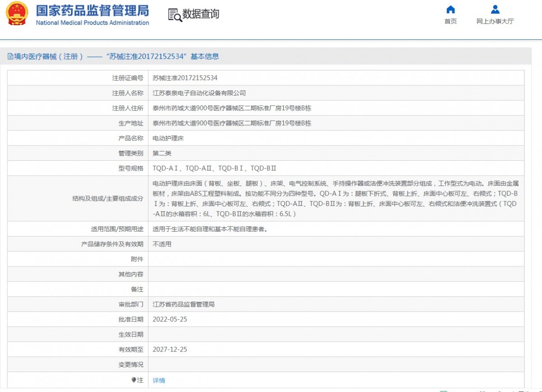542x392 pixels.
Task: Click the 产品储存条件及有效期 label
Action: point(112,244)
